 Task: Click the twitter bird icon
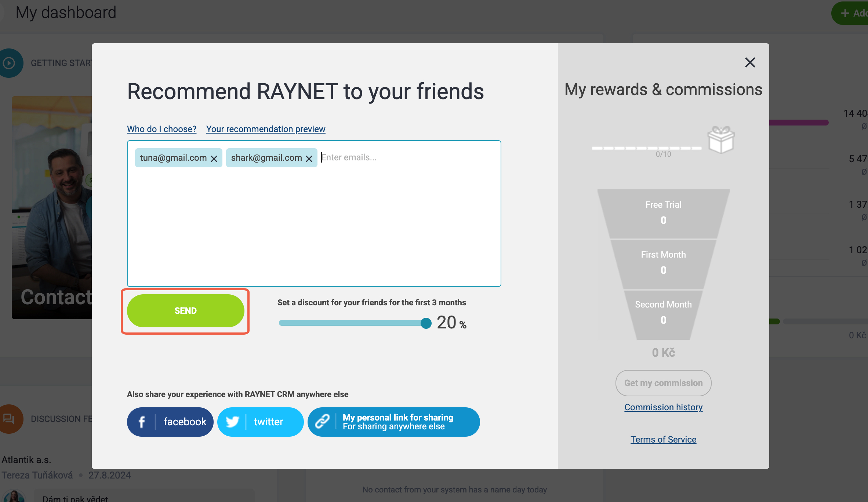(x=232, y=422)
